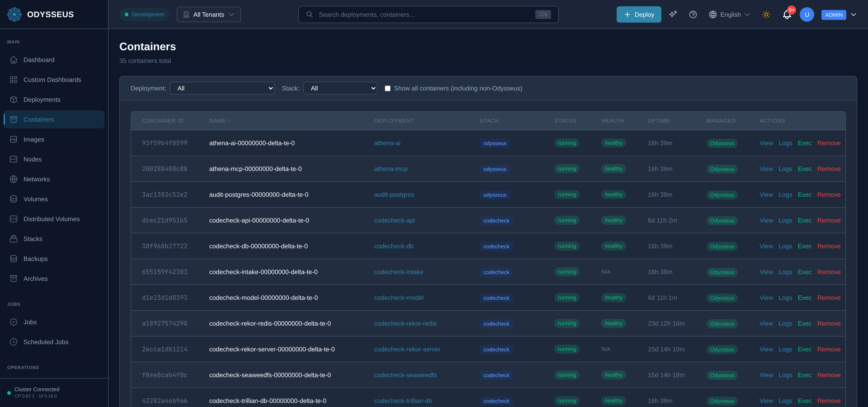
Task: Open the Dashboard home icon
Action: click(14, 60)
